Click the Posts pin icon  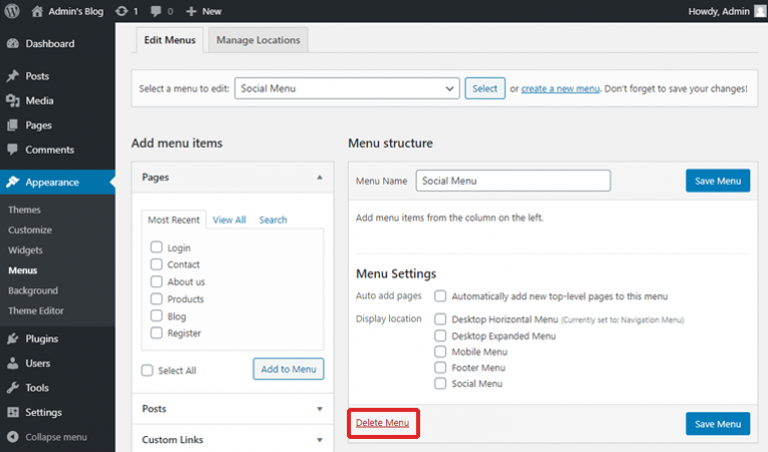12,76
